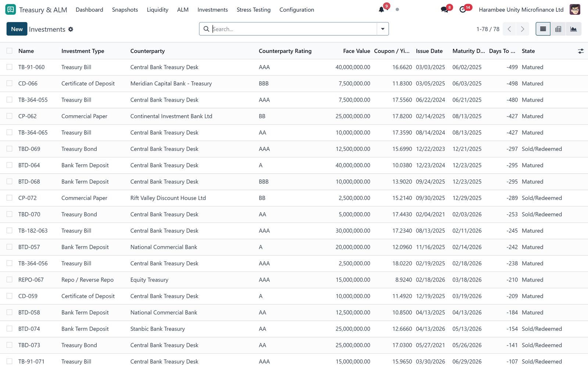Click the 1-78 / 78 pager counter
This screenshot has width=588, height=368.
pos(488,29)
